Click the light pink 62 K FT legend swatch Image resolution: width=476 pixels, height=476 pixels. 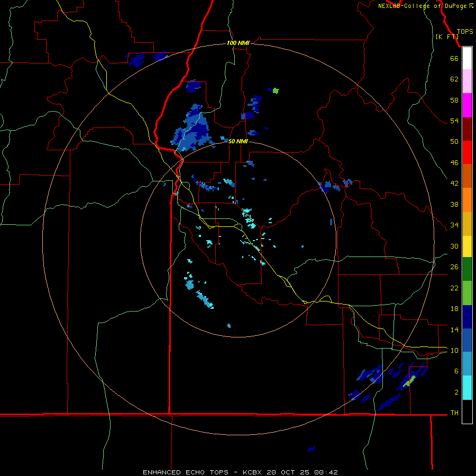[x=467, y=81]
